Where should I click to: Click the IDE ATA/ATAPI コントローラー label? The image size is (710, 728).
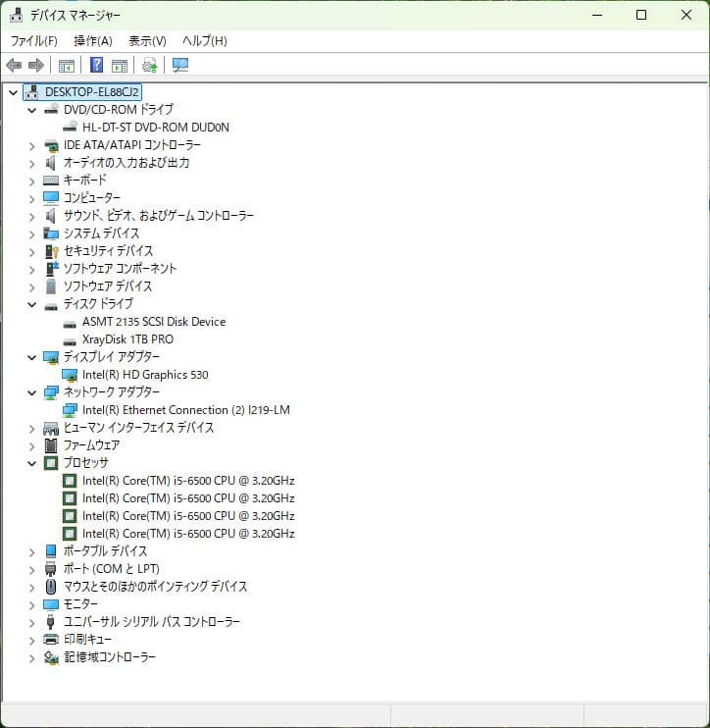(x=131, y=145)
